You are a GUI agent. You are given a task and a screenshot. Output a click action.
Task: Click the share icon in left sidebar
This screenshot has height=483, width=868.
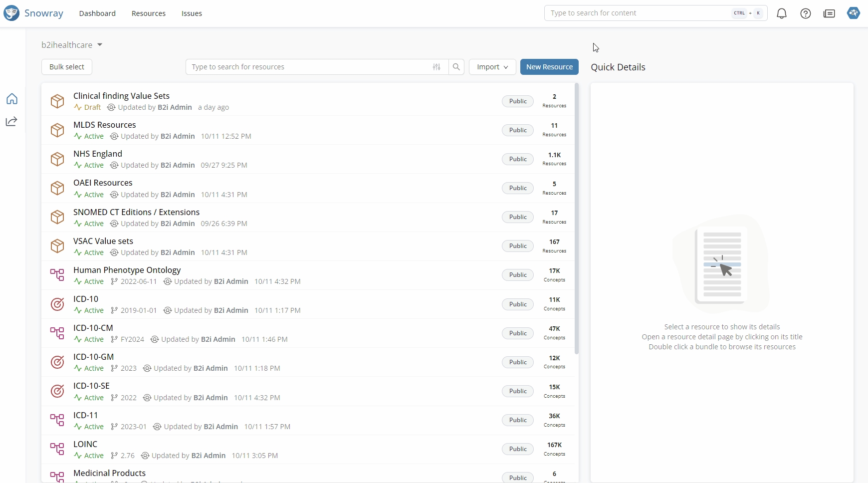point(11,121)
